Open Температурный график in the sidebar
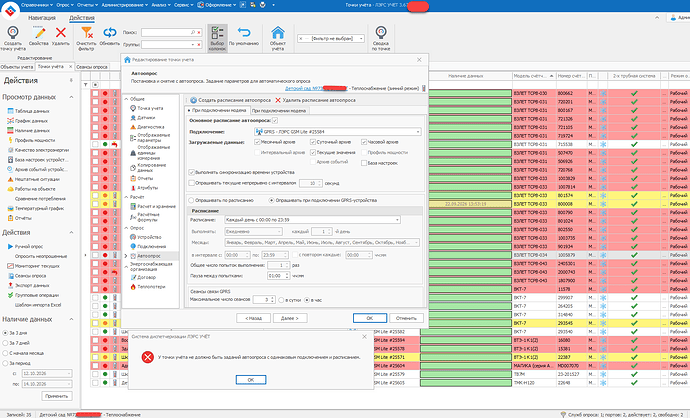This screenshot has height=418, width=690. click(x=40, y=208)
